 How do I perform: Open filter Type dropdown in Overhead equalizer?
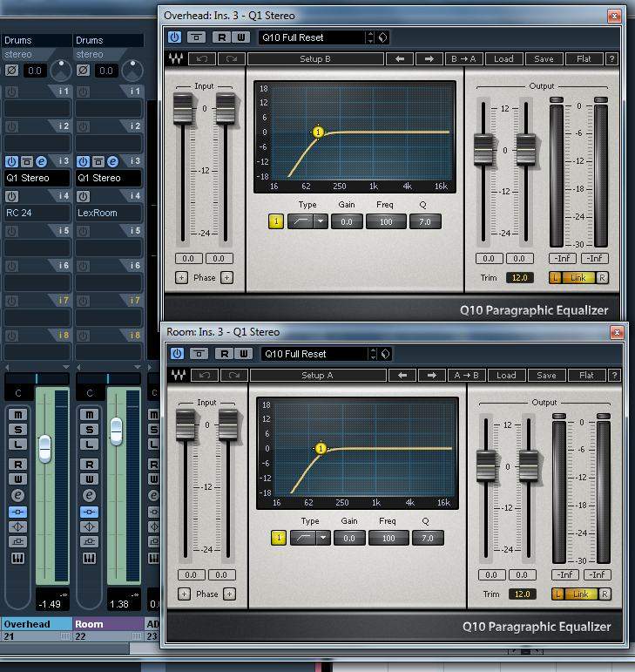(x=320, y=221)
